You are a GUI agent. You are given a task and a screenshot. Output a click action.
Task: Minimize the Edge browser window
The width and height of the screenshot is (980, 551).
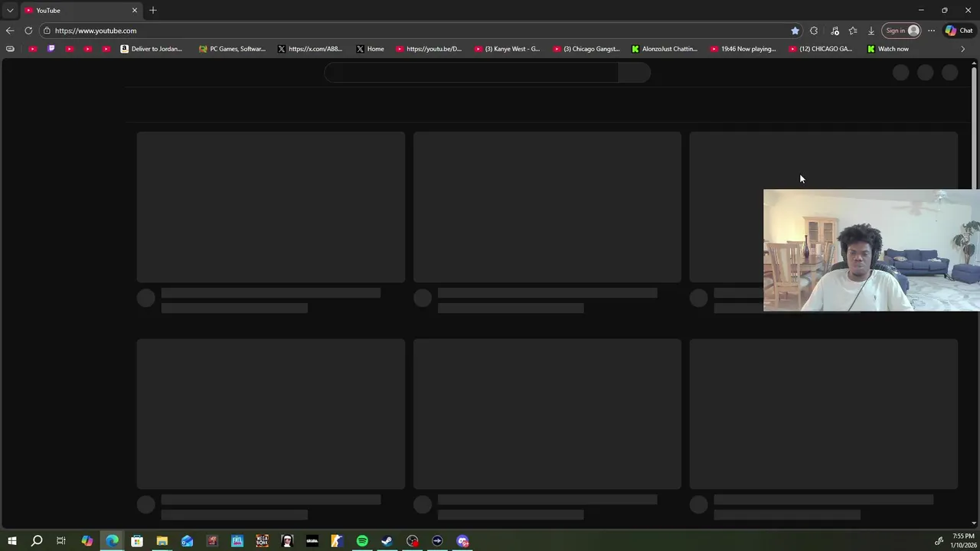point(921,10)
